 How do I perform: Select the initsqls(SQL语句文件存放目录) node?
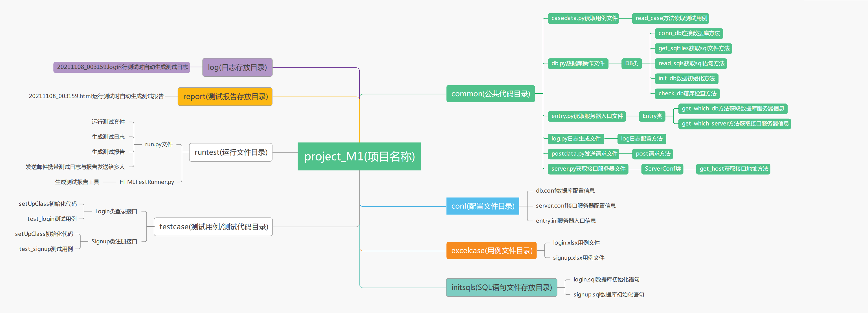click(501, 287)
